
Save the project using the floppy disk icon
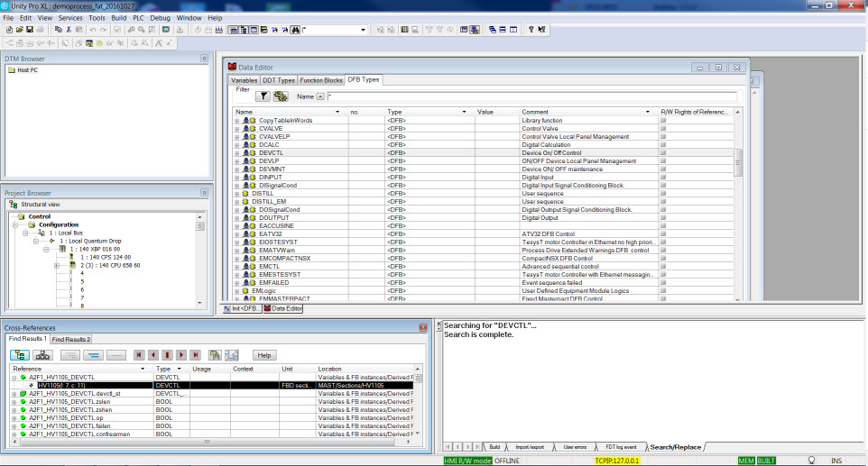click(30, 30)
